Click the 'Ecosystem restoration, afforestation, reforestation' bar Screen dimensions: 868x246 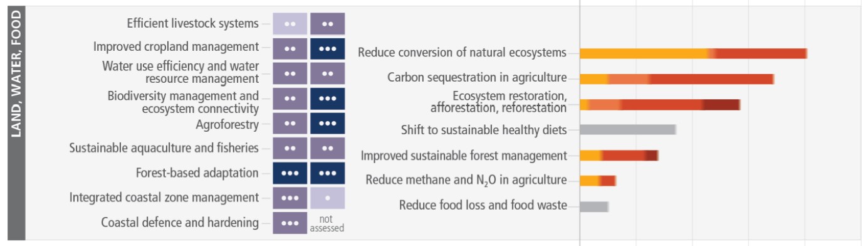[x=660, y=105]
